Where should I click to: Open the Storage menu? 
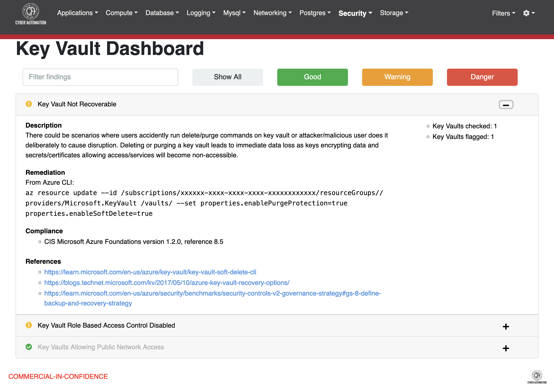tap(394, 13)
